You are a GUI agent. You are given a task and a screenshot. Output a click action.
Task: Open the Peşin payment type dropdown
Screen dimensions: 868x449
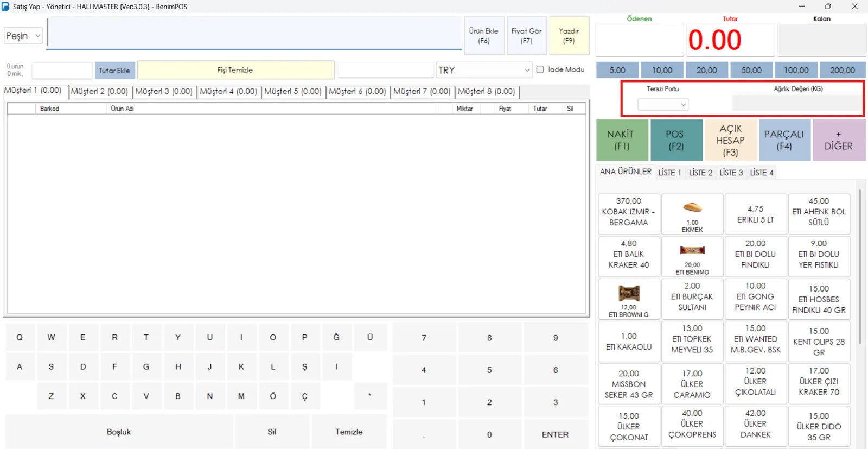[23, 36]
